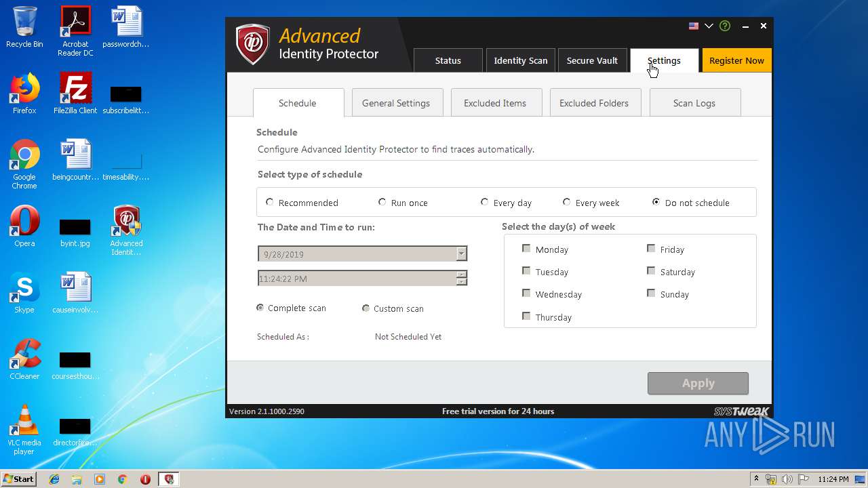Check the Saturday checkbox
Screen dimensions: 868x488
pos(651,271)
